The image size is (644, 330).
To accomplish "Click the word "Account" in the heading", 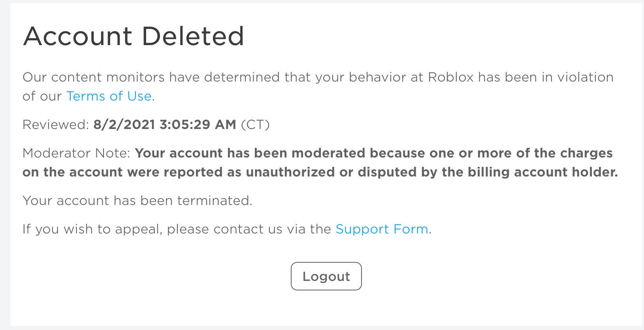I will click(78, 36).
